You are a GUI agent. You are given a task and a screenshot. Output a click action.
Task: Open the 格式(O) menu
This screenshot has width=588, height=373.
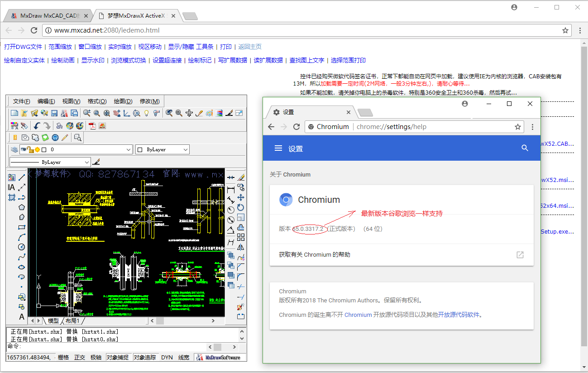click(x=96, y=101)
